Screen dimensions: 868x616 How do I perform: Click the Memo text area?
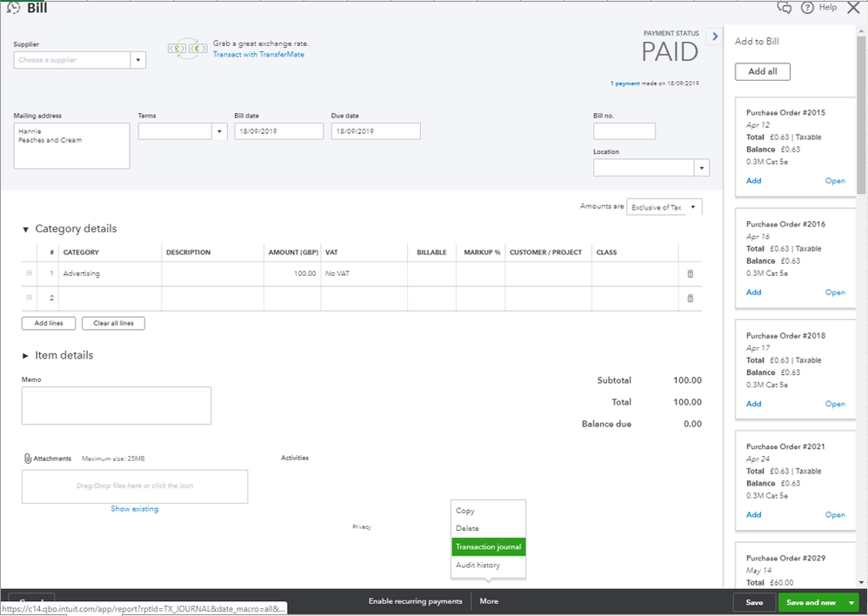[x=117, y=405]
